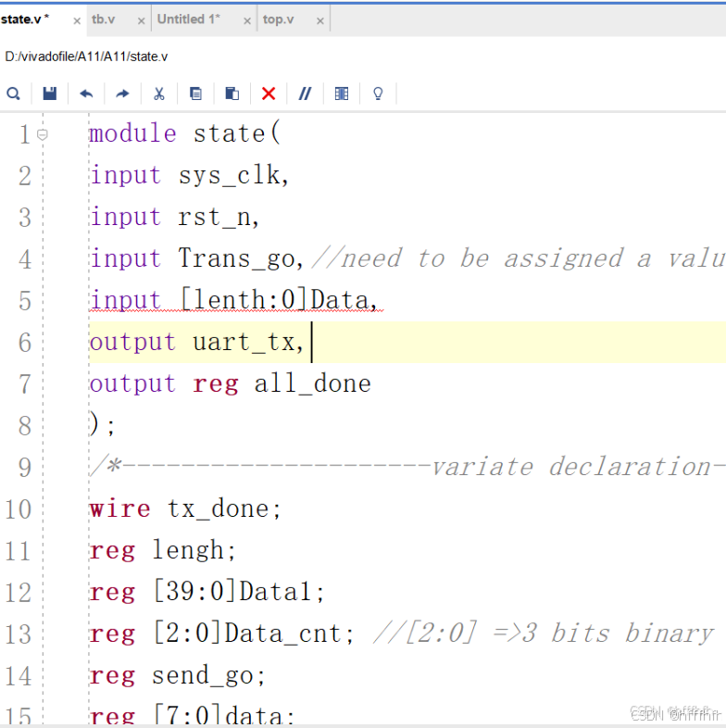Viewport: 726px width, 728px height.
Task: Place cursor on 'Trans_go' identifier
Action: point(237,258)
